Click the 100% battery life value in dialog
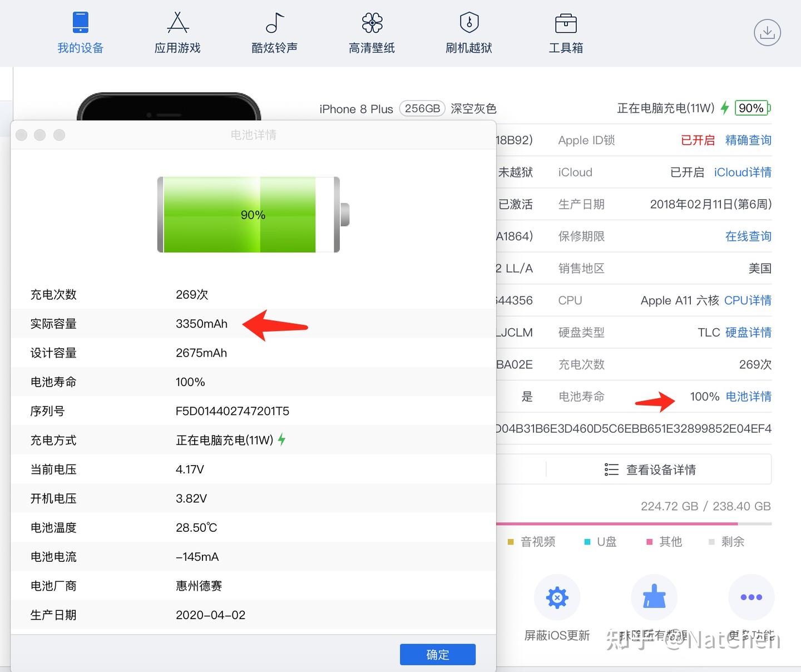 click(x=190, y=382)
